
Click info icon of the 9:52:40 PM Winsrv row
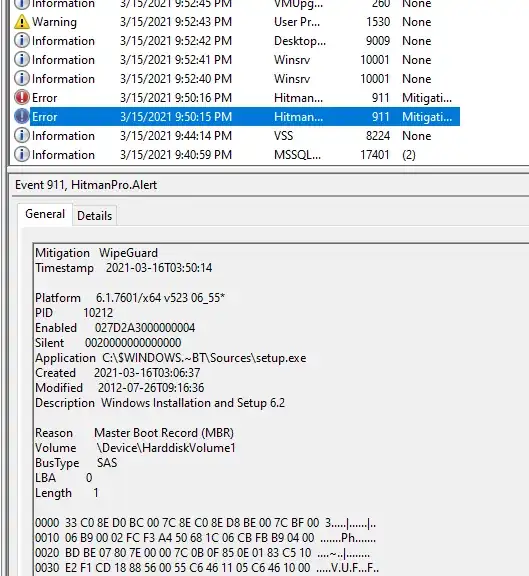pos(22,79)
